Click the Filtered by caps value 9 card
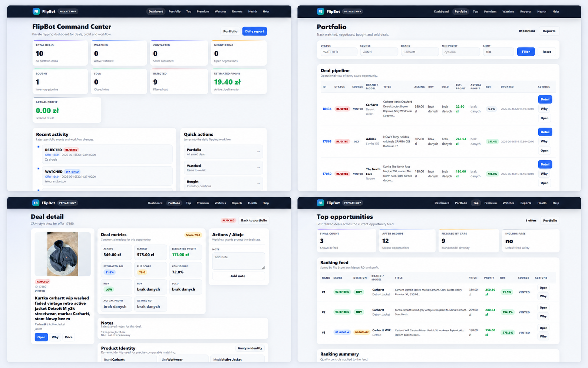Screen dimensions: 588x368 click(x=469, y=241)
